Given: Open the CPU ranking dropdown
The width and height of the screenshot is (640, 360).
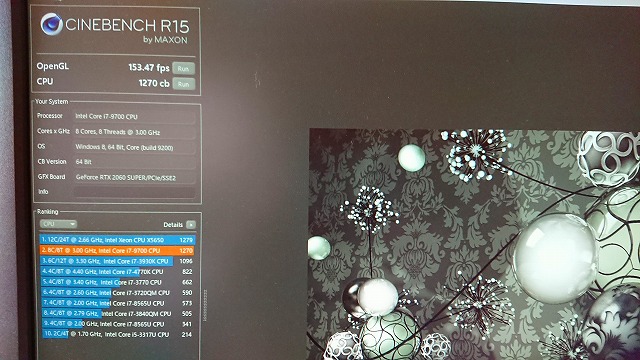Looking at the screenshot, I should click(x=58, y=224).
